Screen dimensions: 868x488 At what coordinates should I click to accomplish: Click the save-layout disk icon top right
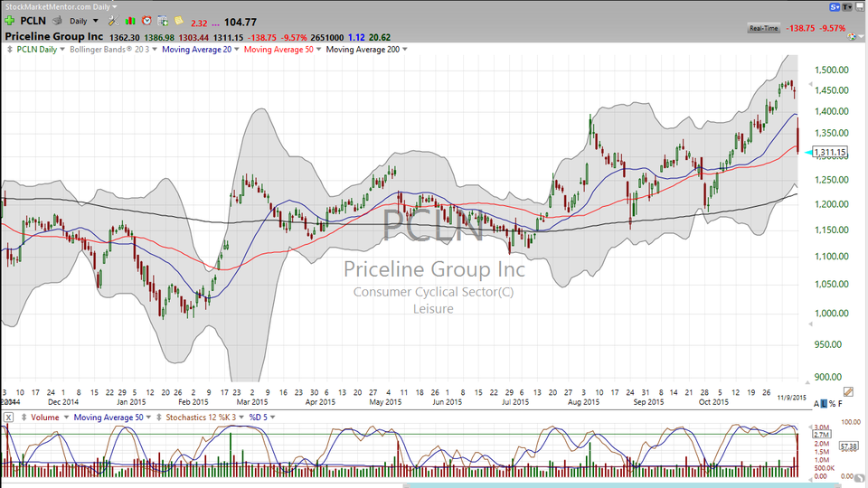pyautogui.click(x=860, y=7)
